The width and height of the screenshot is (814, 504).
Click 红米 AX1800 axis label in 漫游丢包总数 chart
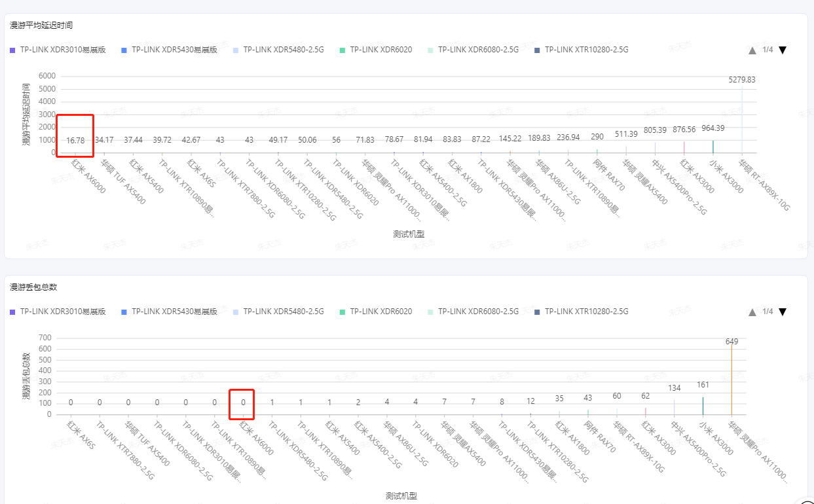tap(572, 437)
